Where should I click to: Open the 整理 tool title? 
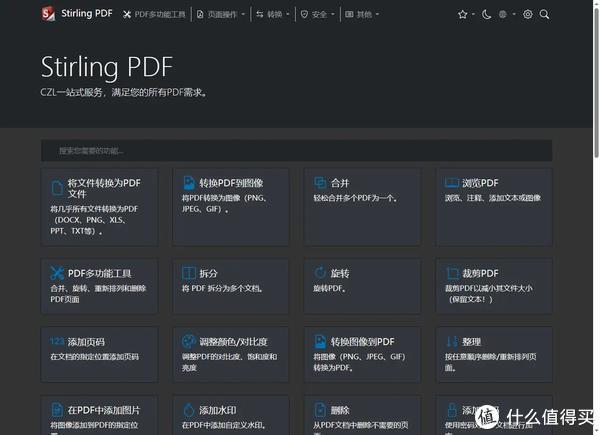tap(471, 342)
